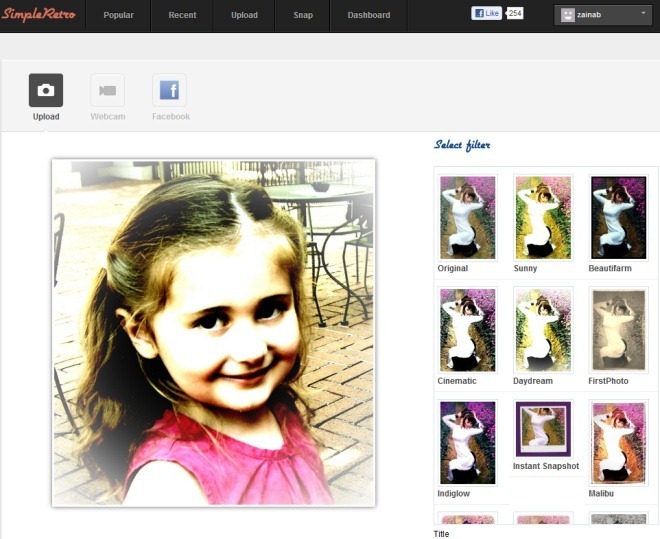Click the Daydream filter name
The width and height of the screenshot is (660, 539).
click(533, 381)
